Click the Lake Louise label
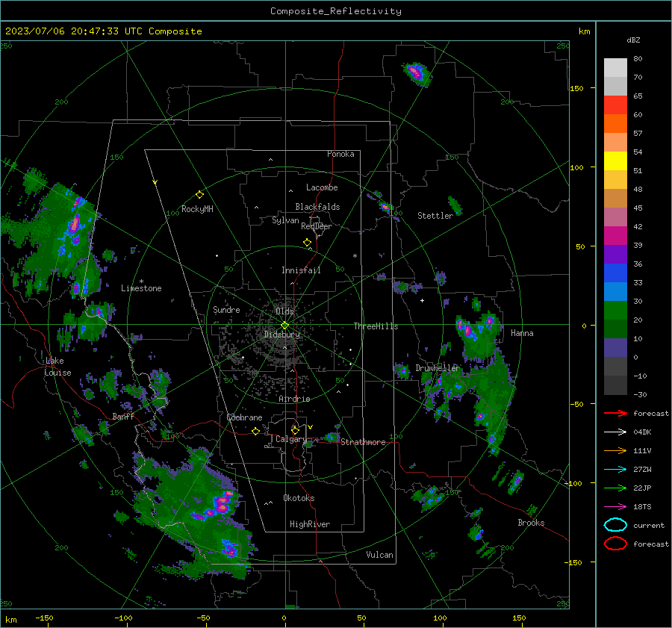 [x=58, y=367]
